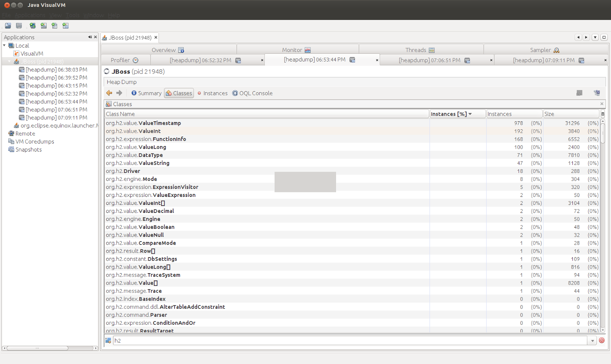
Task: Open the Applications menu
Action: coord(30,15)
